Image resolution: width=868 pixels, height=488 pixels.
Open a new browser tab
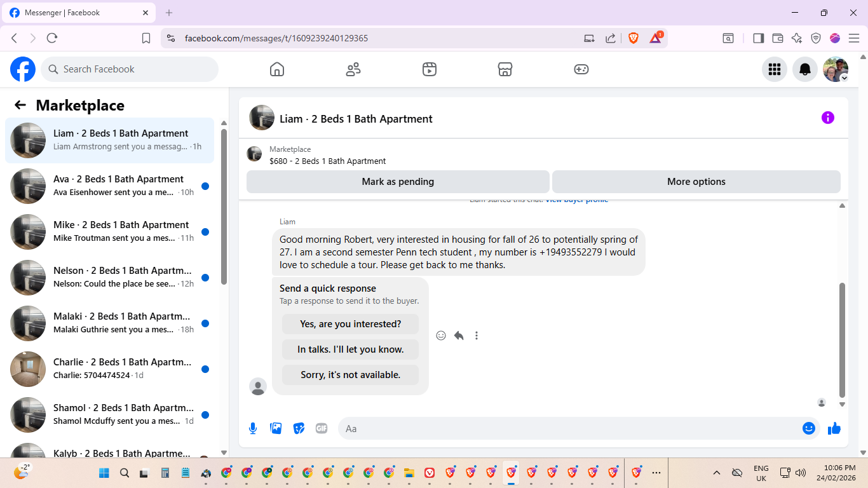coord(169,13)
